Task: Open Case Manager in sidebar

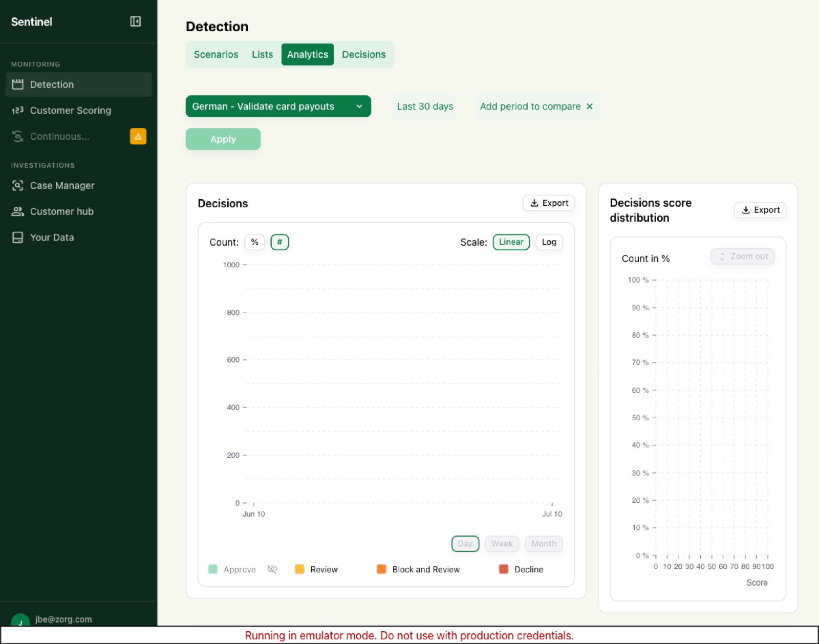Action: point(78,185)
